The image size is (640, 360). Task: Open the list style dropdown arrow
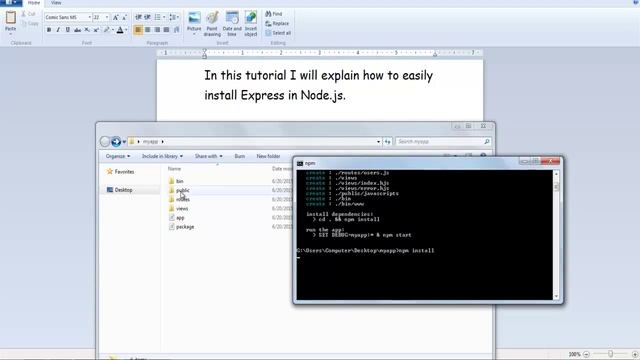click(164, 17)
